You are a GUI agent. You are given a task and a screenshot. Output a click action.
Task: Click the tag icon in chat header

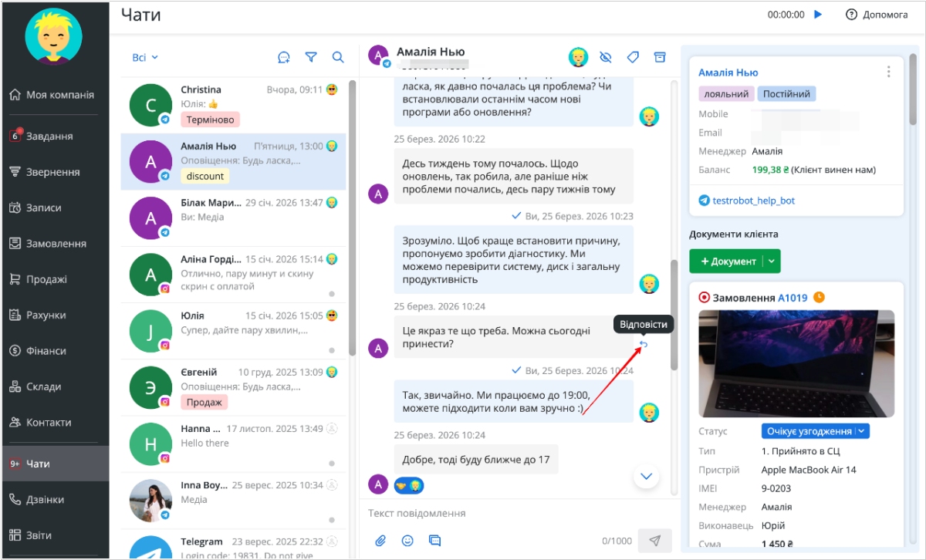point(633,57)
